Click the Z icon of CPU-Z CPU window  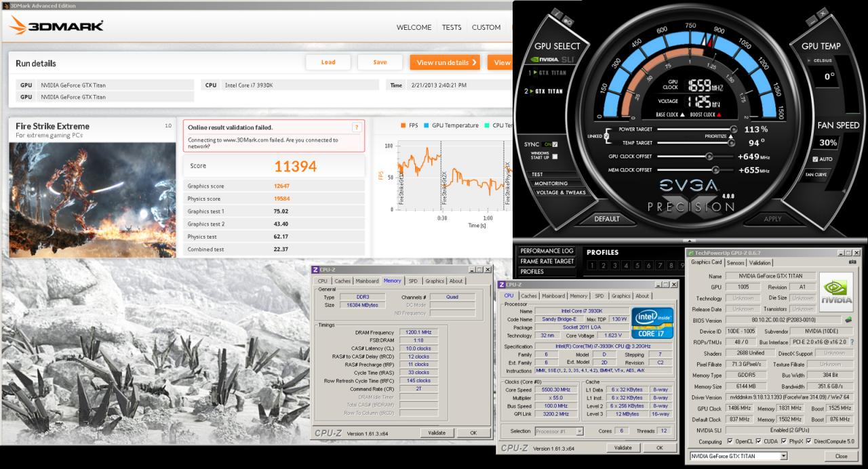coord(501,285)
